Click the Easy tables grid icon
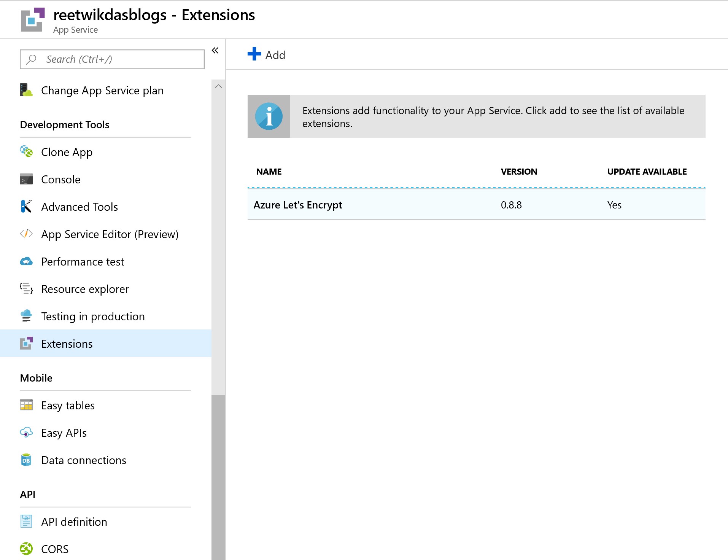 (x=26, y=405)
